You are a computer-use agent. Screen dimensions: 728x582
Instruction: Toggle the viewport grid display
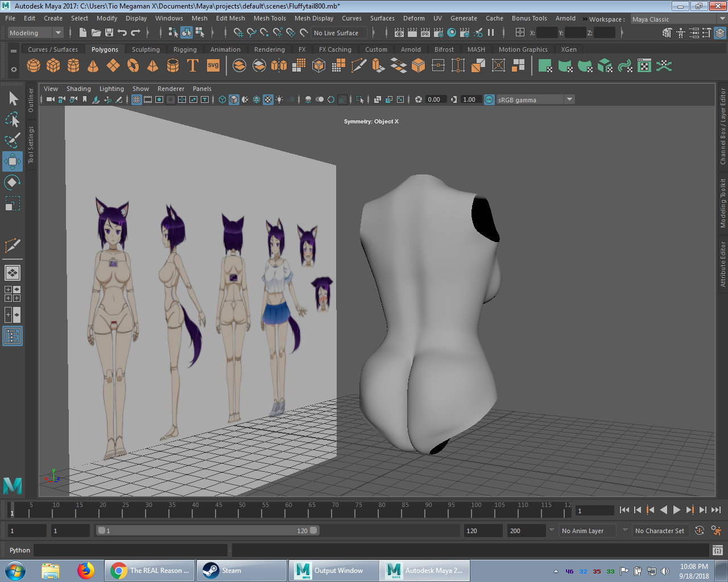pyautogui.click(x=136, y=99)
